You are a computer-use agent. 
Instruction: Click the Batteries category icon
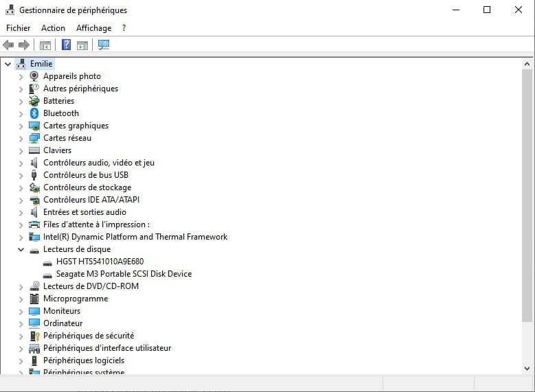[34, 101]
